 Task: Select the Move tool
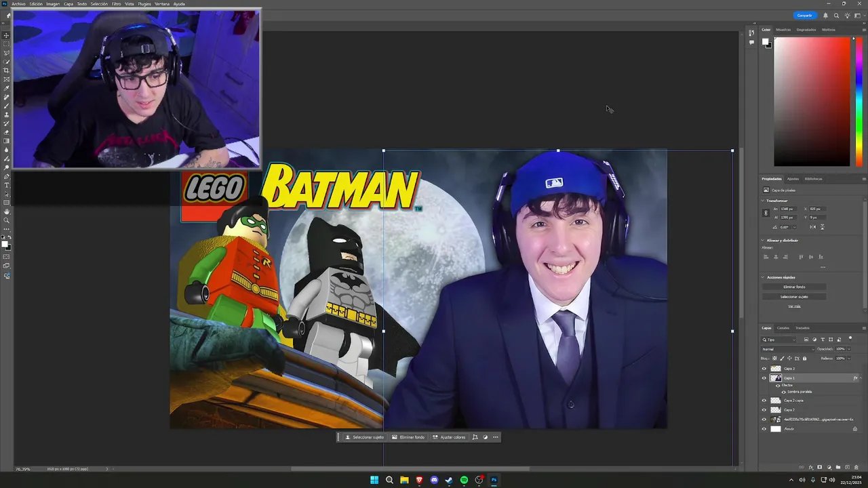point(7,35)
